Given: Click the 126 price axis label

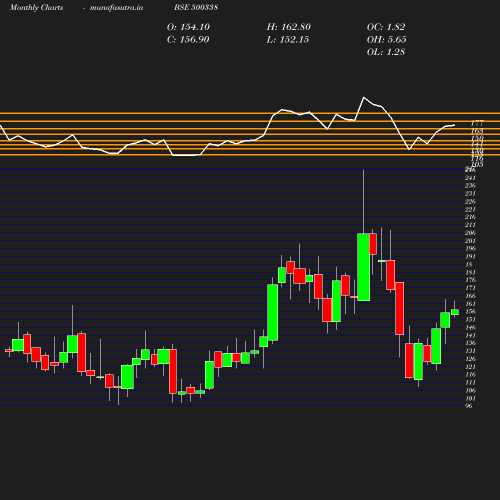Looking at the screenshot, I should 470,359.
